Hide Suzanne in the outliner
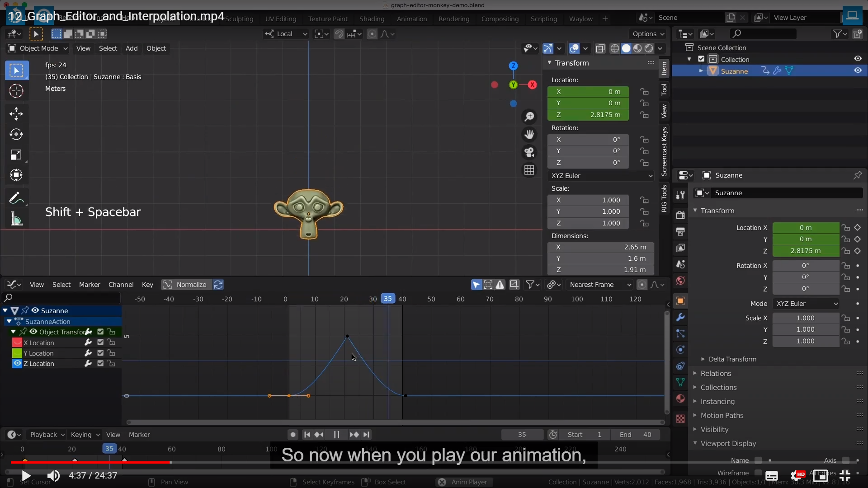The height and width of the screenshot is (488, 868). (x=858, y=70)
